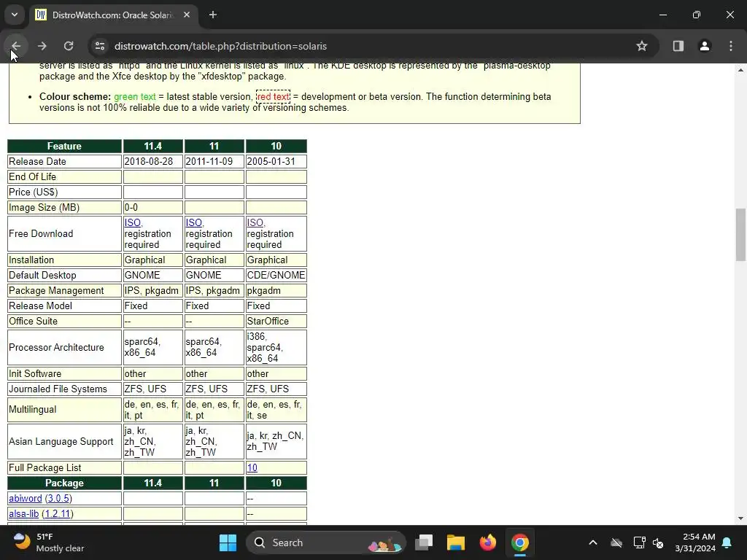The image size is (747, 560).
Task: Open Chrome profile avatar
Action: click(x=705, y=46)
